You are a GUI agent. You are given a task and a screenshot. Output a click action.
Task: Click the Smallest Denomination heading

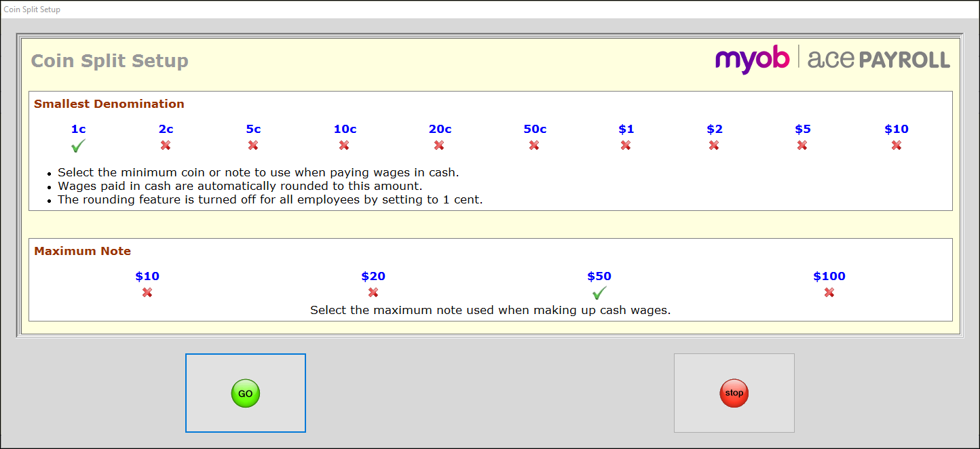coord(109,104)
